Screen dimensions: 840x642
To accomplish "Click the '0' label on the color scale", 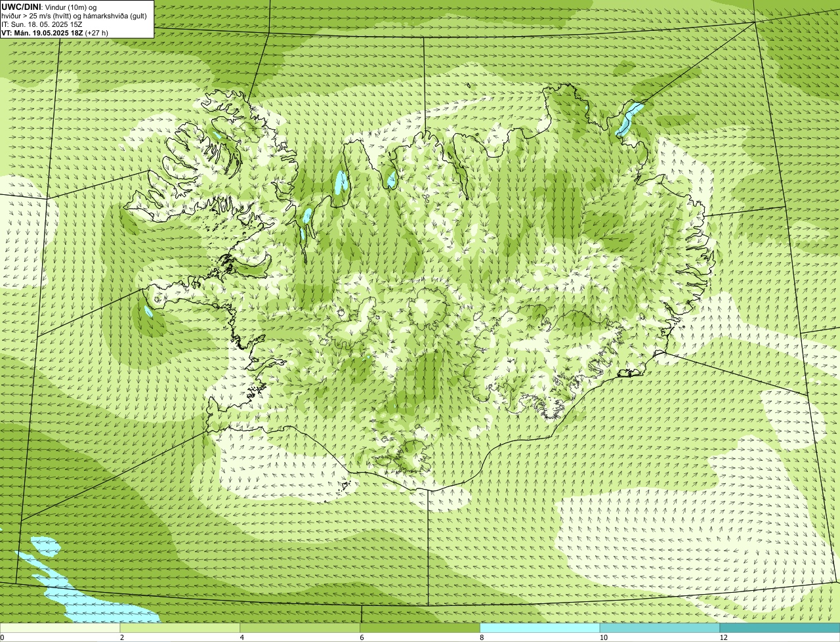I will click(3, 637).
